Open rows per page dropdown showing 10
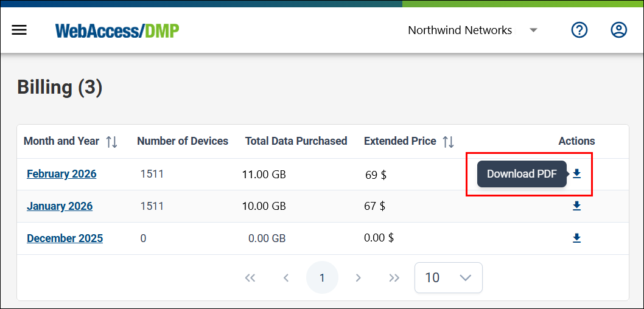Image resolution: width=644 pixels, height=309 pixels. pyautogui.click(x=449, y=278)
